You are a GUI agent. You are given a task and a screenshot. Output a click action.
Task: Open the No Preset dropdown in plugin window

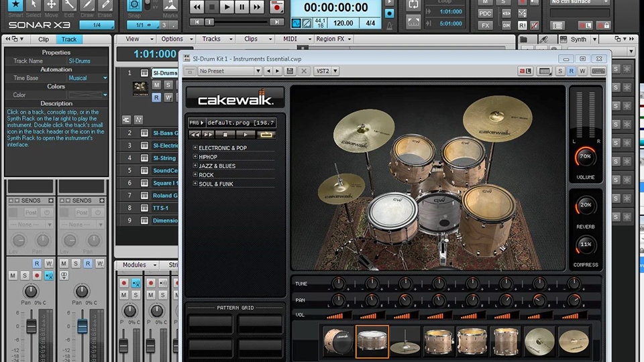click(x=229, y=71)
